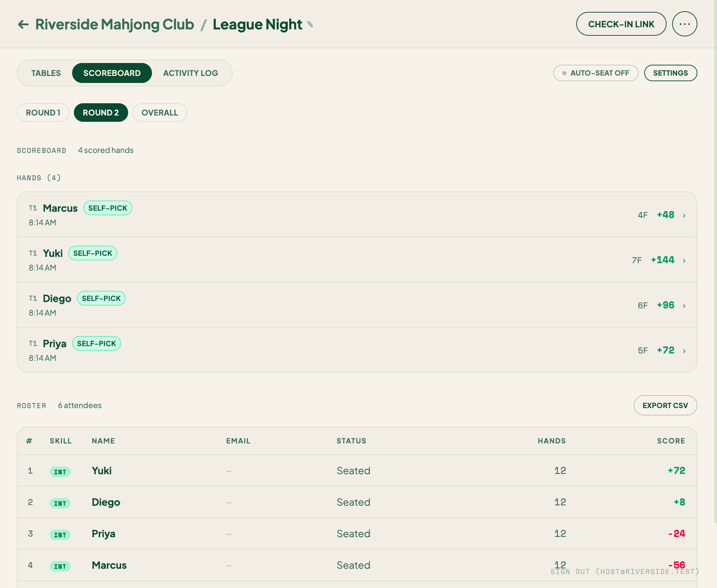Select Marcus's name in the roster

click(x=109, y=565)
